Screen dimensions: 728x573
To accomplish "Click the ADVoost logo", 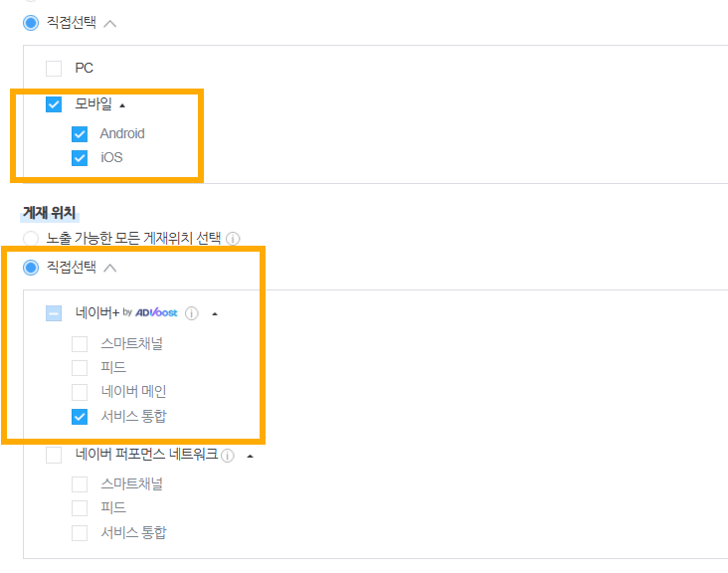I will point(156,312).
